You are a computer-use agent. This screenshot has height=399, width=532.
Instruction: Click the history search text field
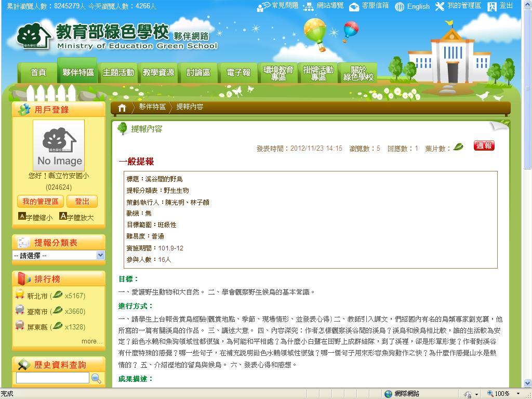point(52,378)
